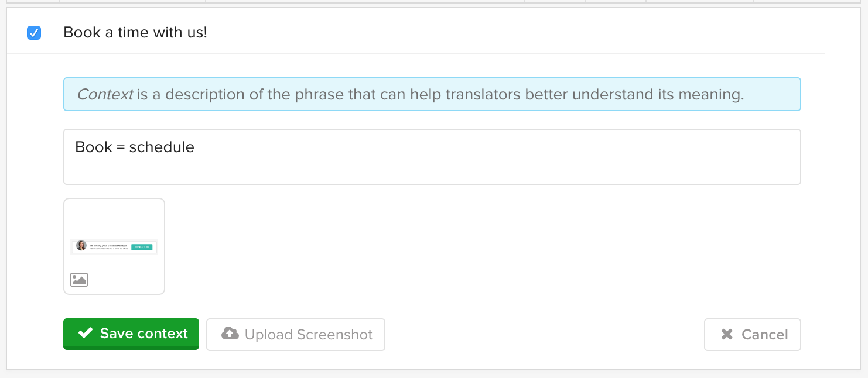
Task: Uncheck the "Book a time with us!" checkbox
Action: tap(34, 33)
